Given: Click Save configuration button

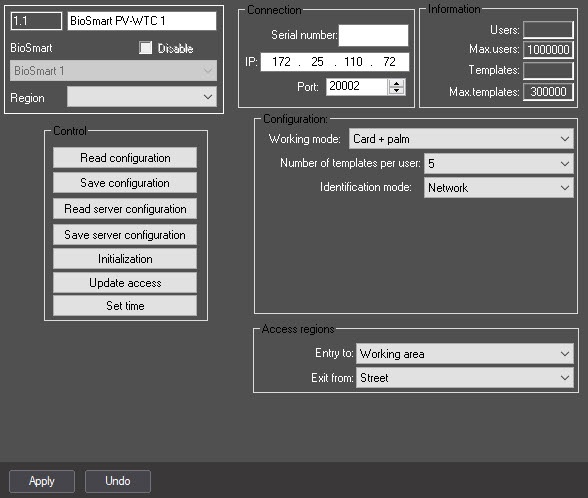Looking at the screenshot, I should 125,183.
